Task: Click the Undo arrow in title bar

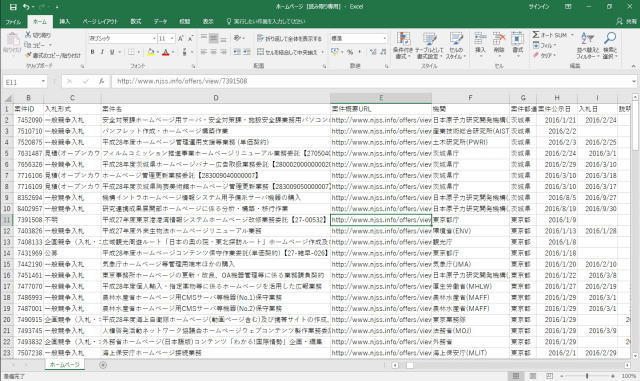Action: (x=26, y=7)
